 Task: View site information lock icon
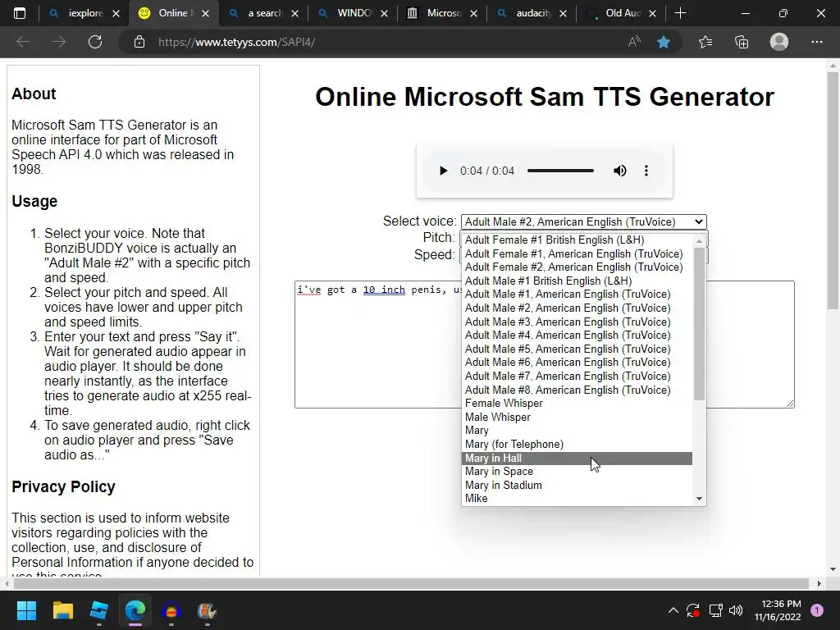coord(139,42)
